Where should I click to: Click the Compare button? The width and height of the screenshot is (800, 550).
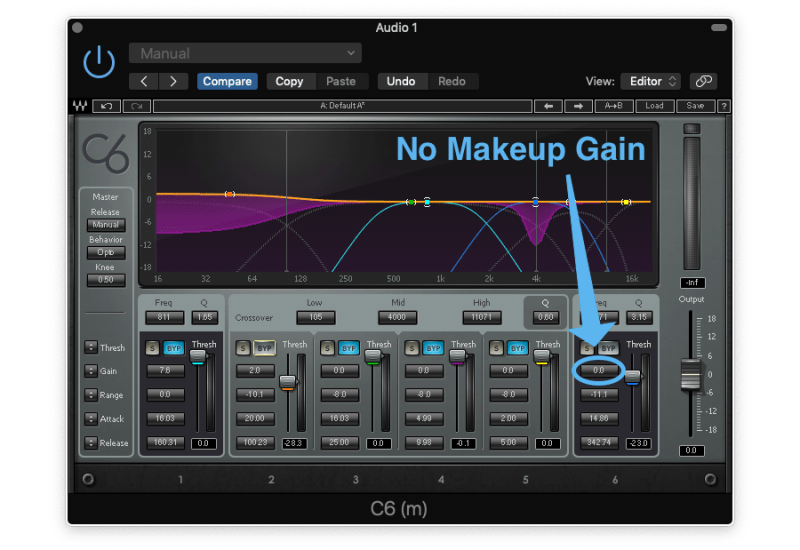pyautogui.click(x=227, y=82)
